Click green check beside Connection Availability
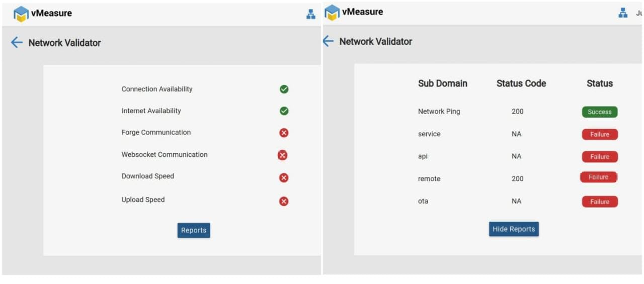This screenshot has width=644, height=284. point(284,89)
